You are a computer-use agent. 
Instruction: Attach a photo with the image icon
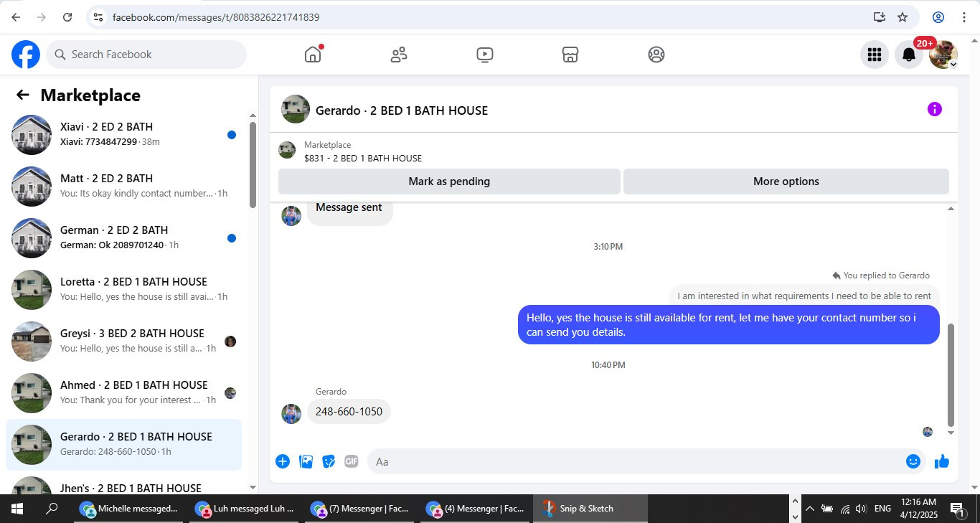tap(306, 461)
